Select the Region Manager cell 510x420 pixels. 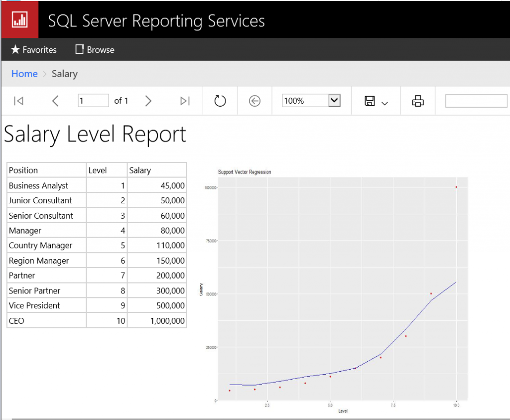pyautogui.click(x=46, y=261)
